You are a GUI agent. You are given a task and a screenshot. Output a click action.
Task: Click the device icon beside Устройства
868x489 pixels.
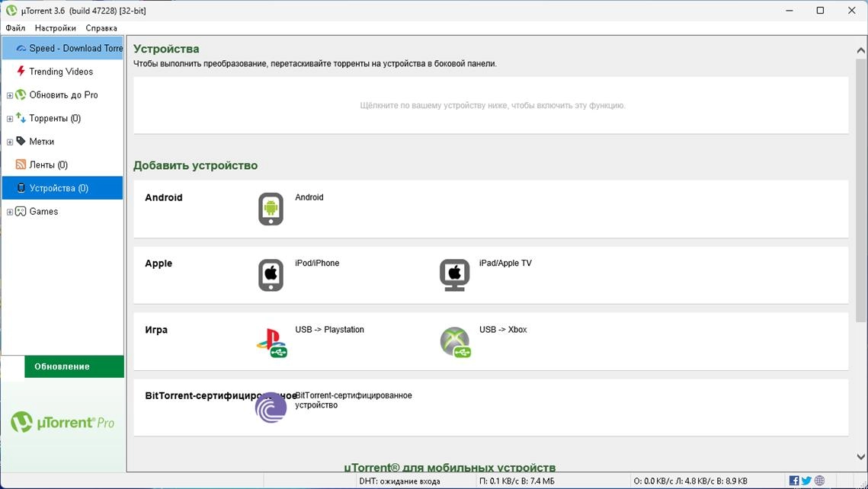[21, 187]
